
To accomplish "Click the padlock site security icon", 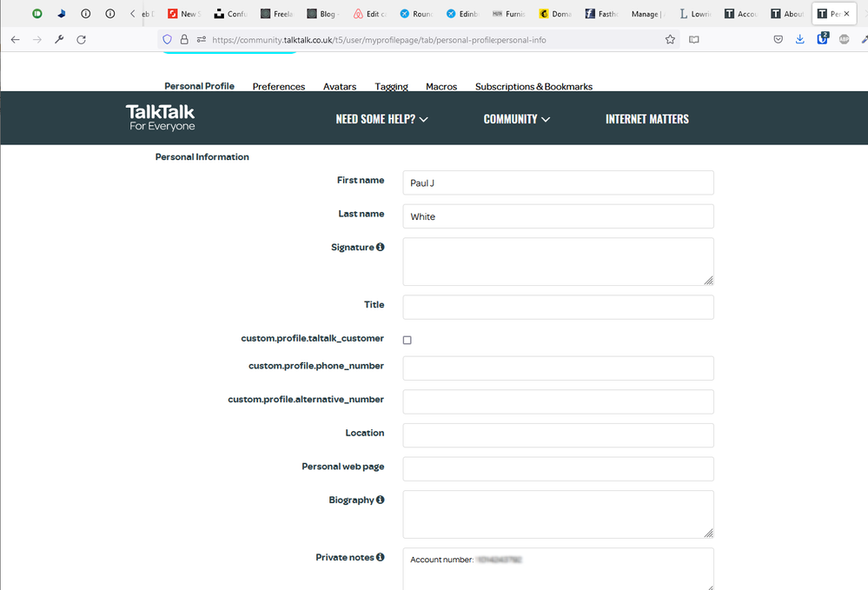I will [184, 40].
